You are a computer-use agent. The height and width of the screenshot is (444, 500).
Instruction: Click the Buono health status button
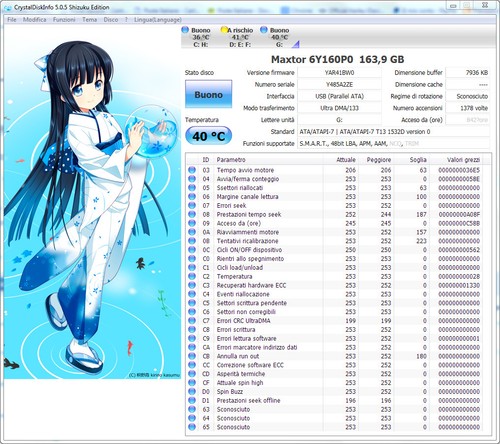208,94
